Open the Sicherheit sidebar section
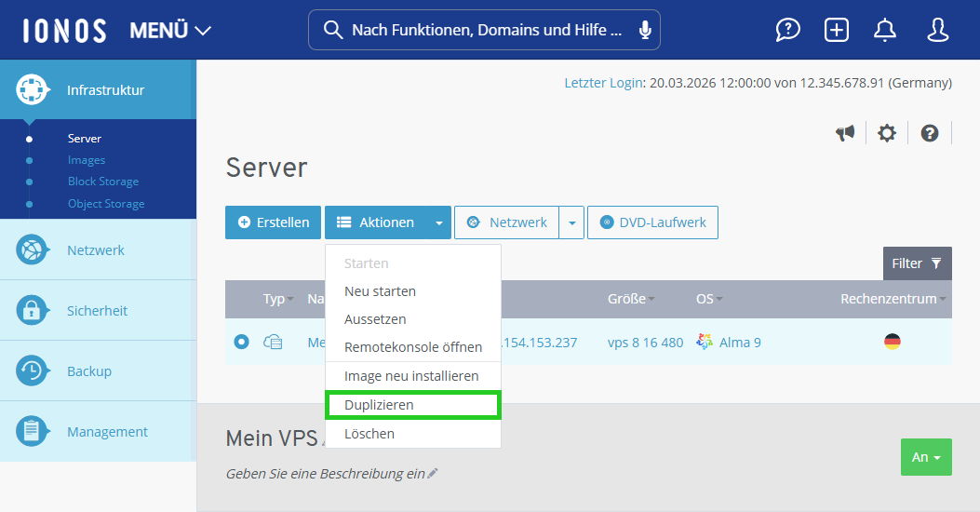The width and height of the screenshot is (980, 512). (98, 311)
